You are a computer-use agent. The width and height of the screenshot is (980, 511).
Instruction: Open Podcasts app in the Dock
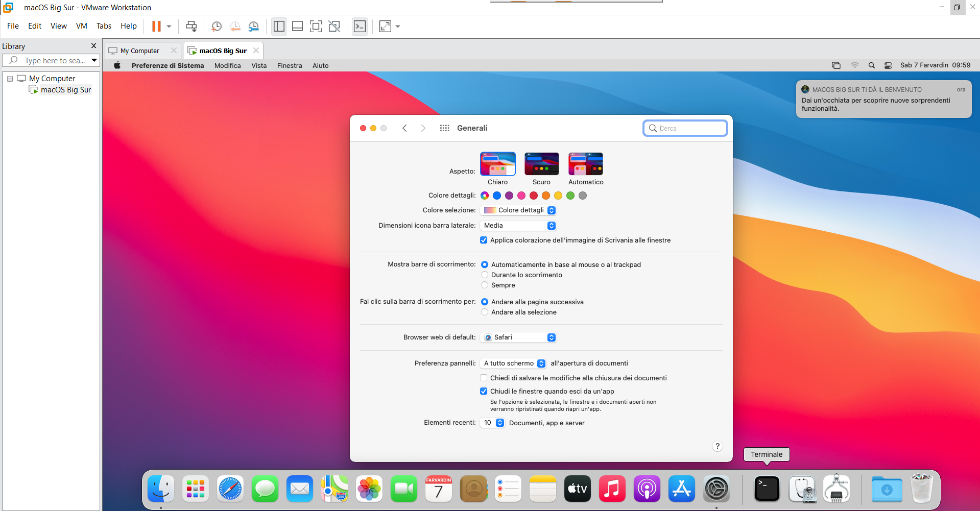coord(647,489)
